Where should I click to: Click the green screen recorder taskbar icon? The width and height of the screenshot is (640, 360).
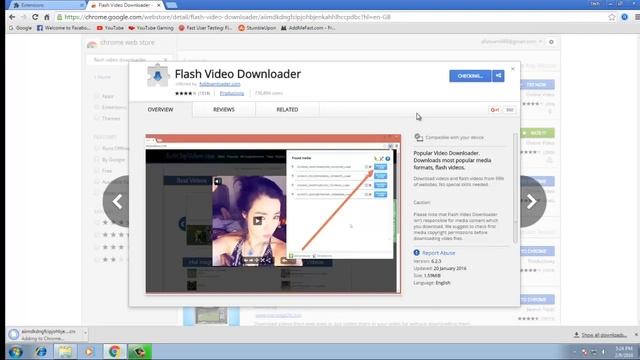pyautogui.click(x=140, y=351)
